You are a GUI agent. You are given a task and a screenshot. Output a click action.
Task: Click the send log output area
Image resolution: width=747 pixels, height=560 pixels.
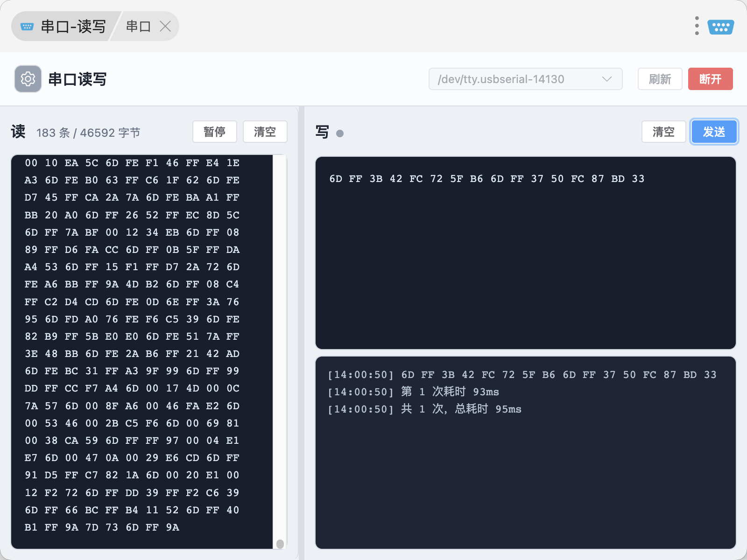click(x=526, y=453)
